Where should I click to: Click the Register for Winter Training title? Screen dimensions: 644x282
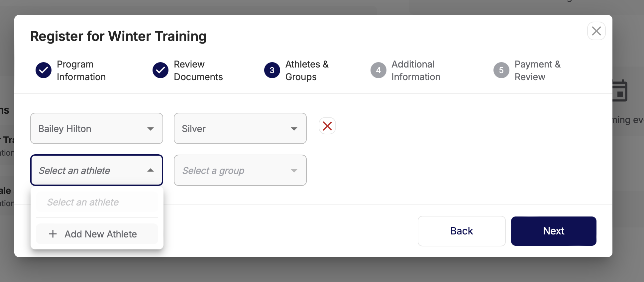pyautogui.click(x=118, y=36)
